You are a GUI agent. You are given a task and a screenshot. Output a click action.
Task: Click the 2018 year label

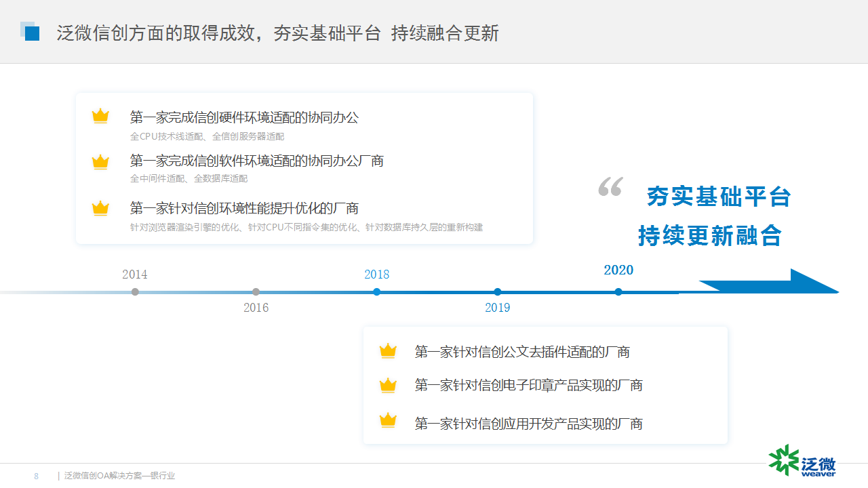(377, 274)
